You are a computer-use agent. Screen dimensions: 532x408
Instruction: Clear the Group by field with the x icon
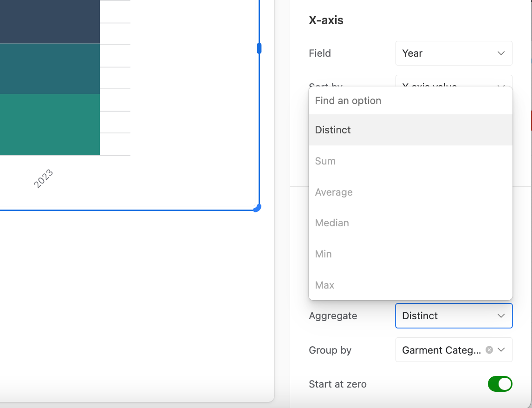[x=489, y=349]
